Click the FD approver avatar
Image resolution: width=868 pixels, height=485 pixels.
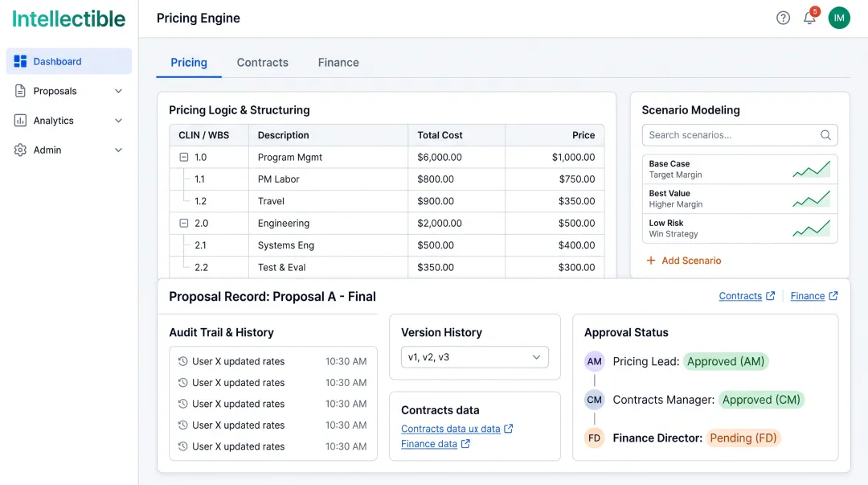coord(595,438)
